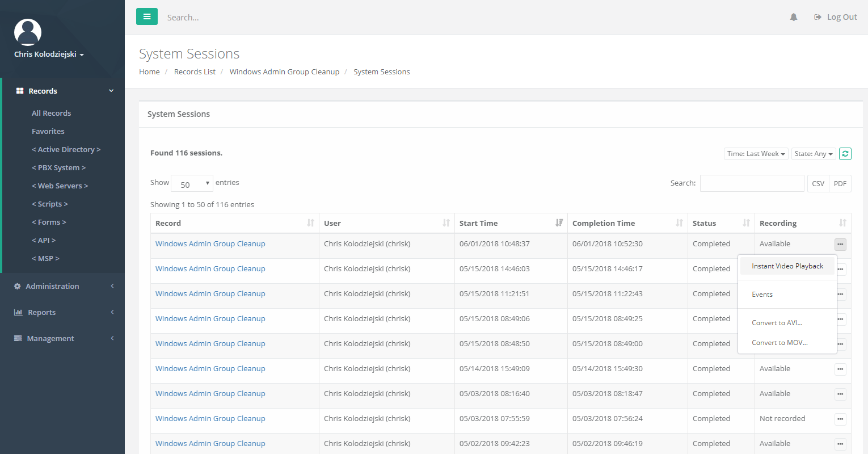Screen dimensions: 868x454
Task: Sort by Record column sort icon
Action: [310, 223]
